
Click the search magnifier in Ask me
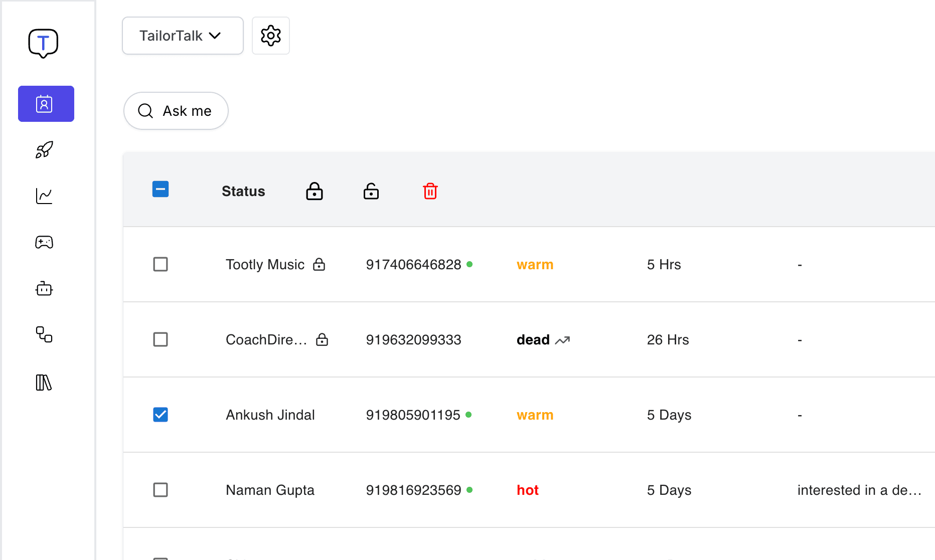click(145, 111)
